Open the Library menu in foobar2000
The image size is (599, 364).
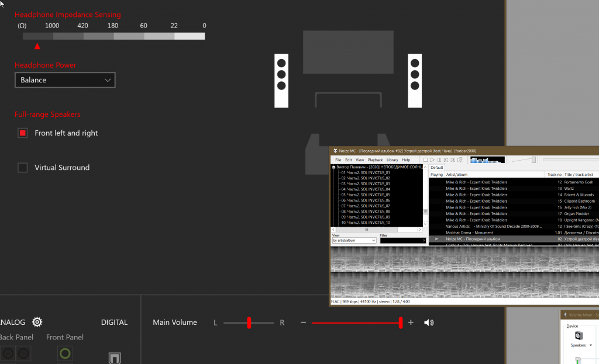[392, 160]
